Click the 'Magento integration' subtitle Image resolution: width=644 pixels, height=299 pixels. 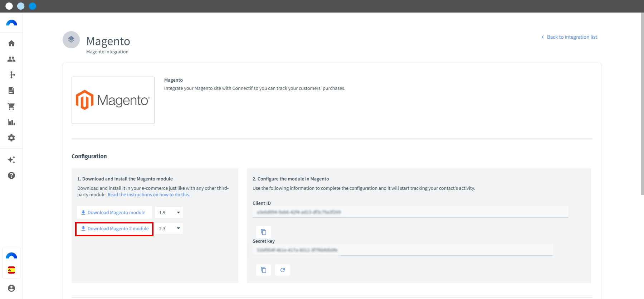tap(107, 52)
